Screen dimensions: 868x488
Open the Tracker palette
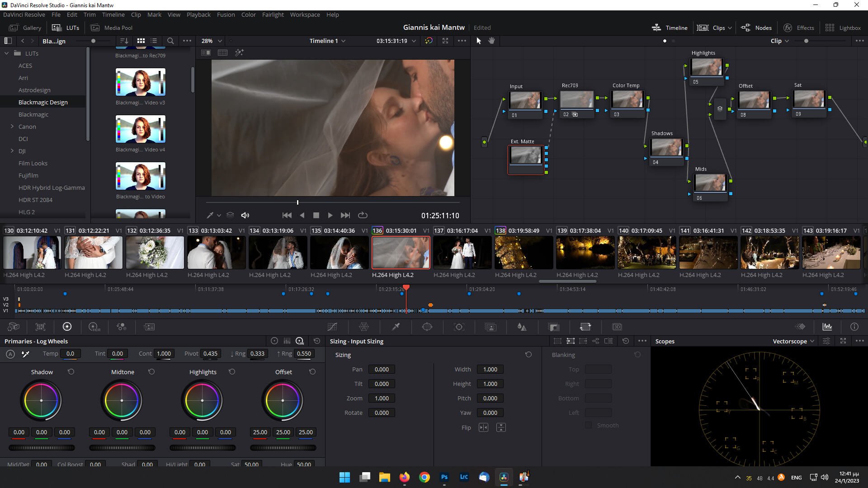pyautogui.click(x=459, y=327)
